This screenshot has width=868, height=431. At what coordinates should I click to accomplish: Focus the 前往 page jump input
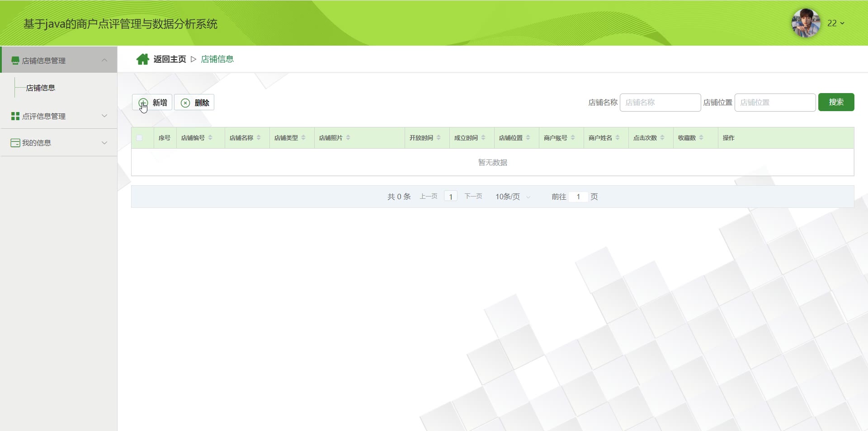578,197
